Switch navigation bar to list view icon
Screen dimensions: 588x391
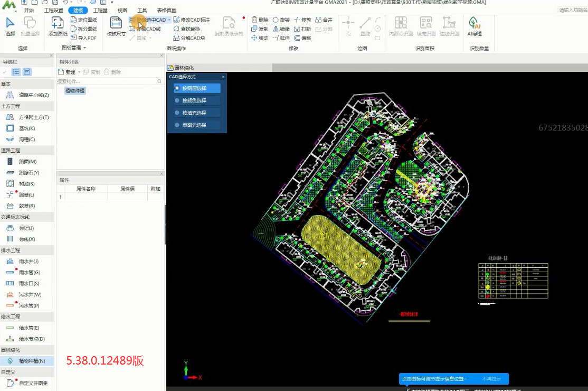[16, 72]
